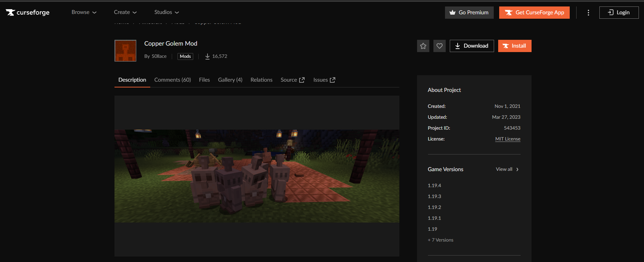Image resolution: width=644 pixels, height=262 pixels.
Task: Click View all game versions
Action: pos(507,169)
